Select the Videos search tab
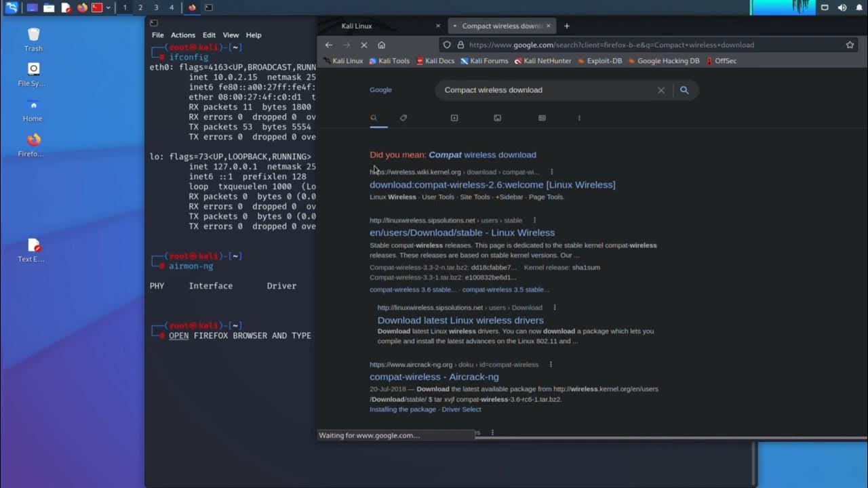Image resolution: width=868 pixels, height=488 pixels. click(454, 118)
